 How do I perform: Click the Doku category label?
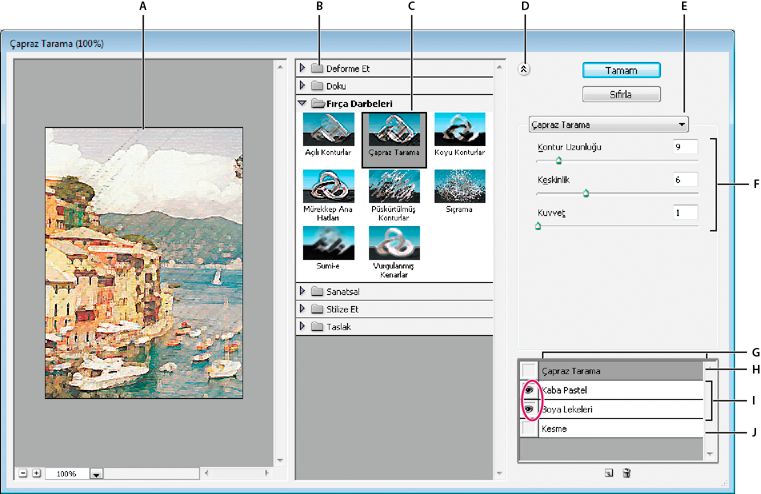[336, 86]
